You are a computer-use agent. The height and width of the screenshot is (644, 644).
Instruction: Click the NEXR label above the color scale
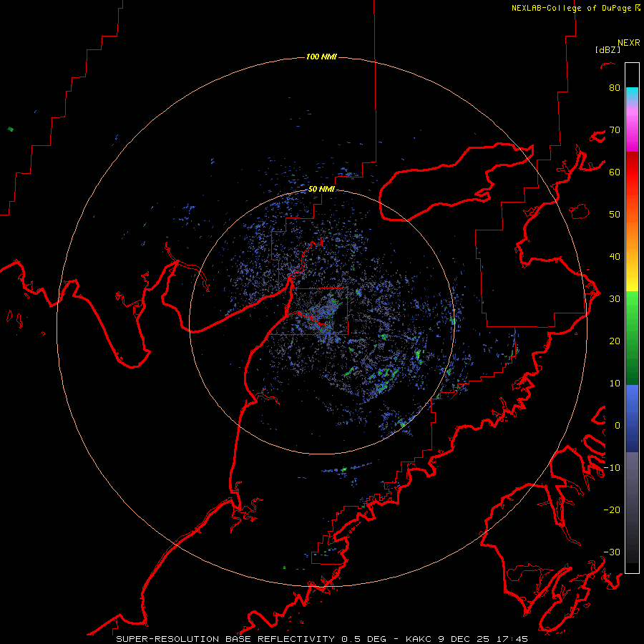tap(629, 43)
